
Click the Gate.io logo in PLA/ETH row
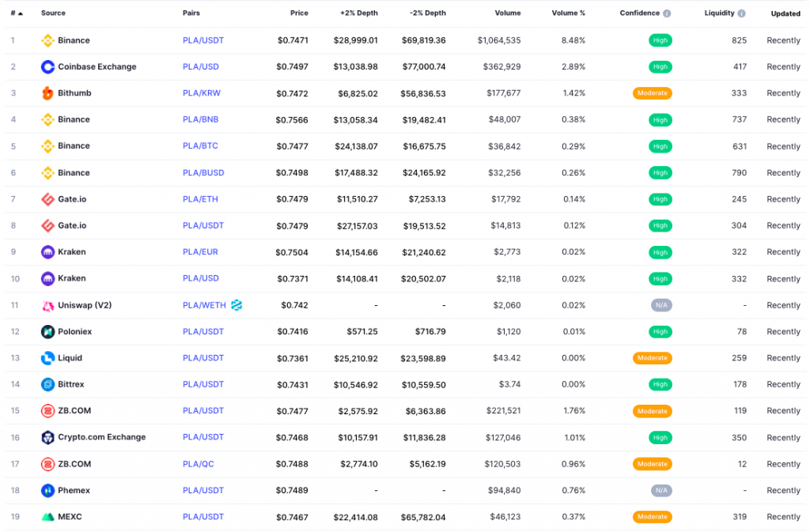(47, 199)
